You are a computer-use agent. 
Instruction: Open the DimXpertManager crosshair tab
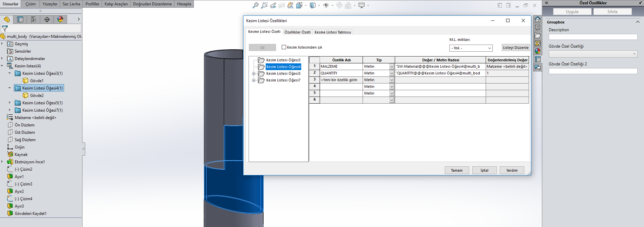point(47,19)
